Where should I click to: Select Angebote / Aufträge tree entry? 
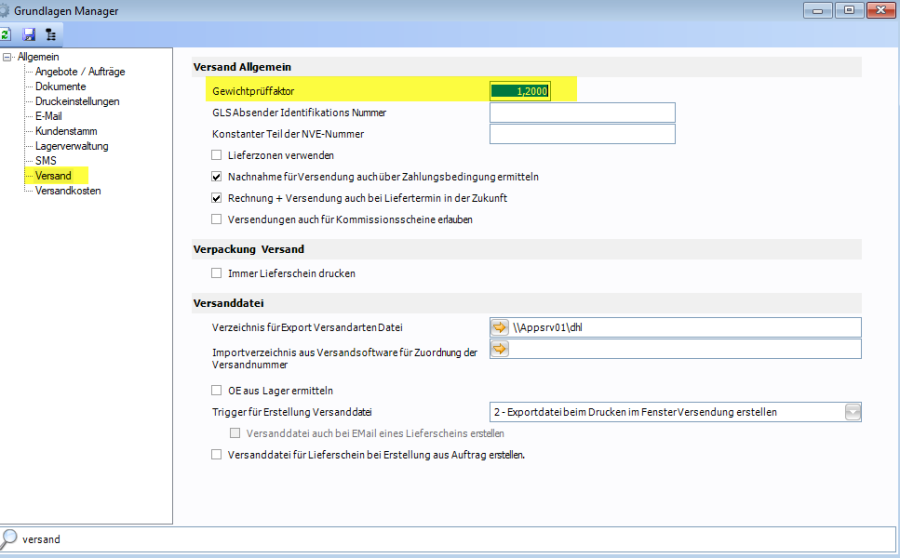point(80,72)
